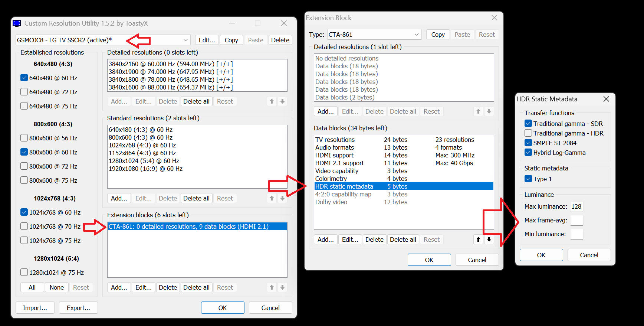Select 1920x1080 (16:9) @ 60 Hz standard resolution
Image resolution: width=644 pixels, height=326 pixels.
pos(197,169)
